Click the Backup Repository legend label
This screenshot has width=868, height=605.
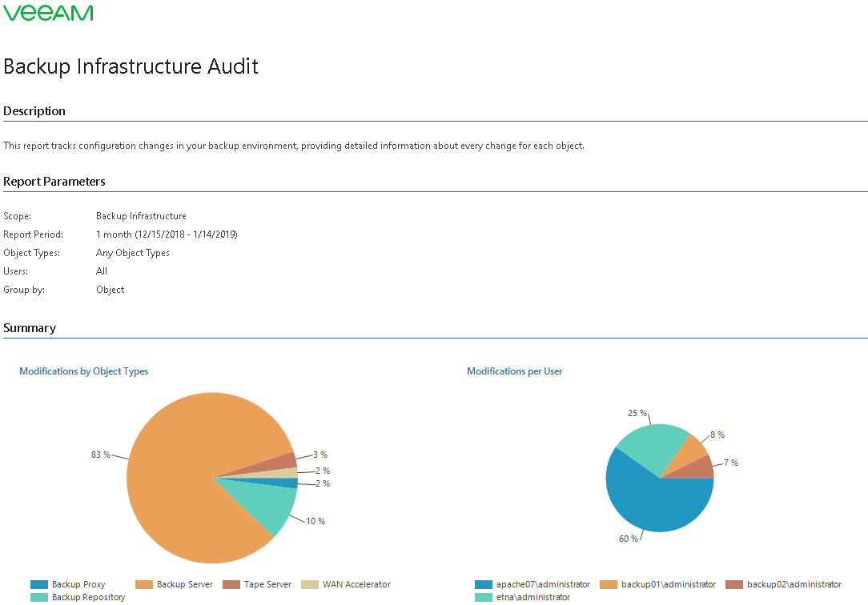click(89, 597)
